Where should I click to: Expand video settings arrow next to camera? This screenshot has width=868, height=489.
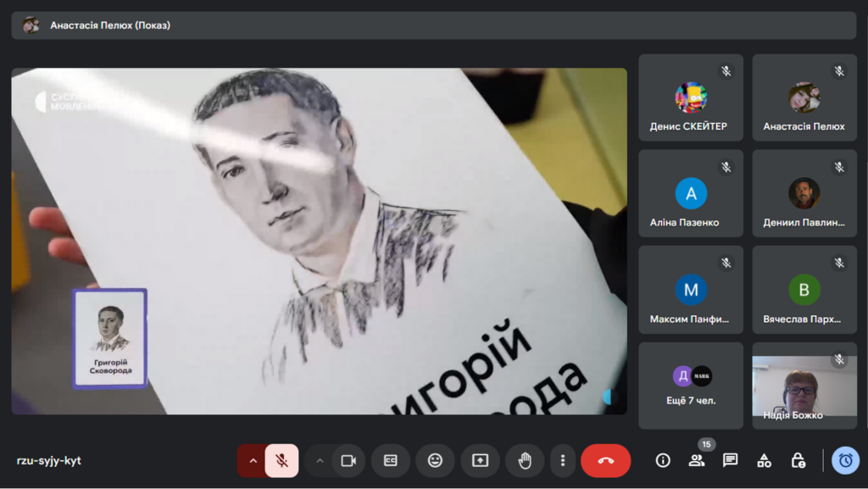coord(320,460)
